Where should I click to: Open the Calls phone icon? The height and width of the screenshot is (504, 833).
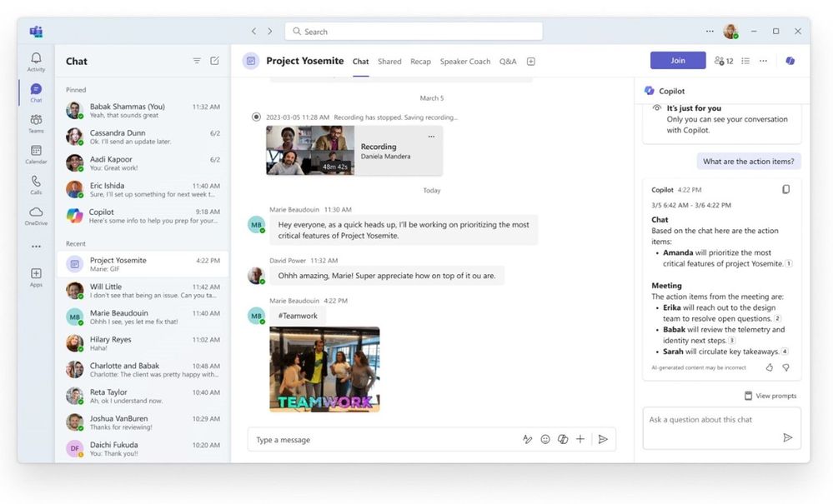tap(36, 181)
